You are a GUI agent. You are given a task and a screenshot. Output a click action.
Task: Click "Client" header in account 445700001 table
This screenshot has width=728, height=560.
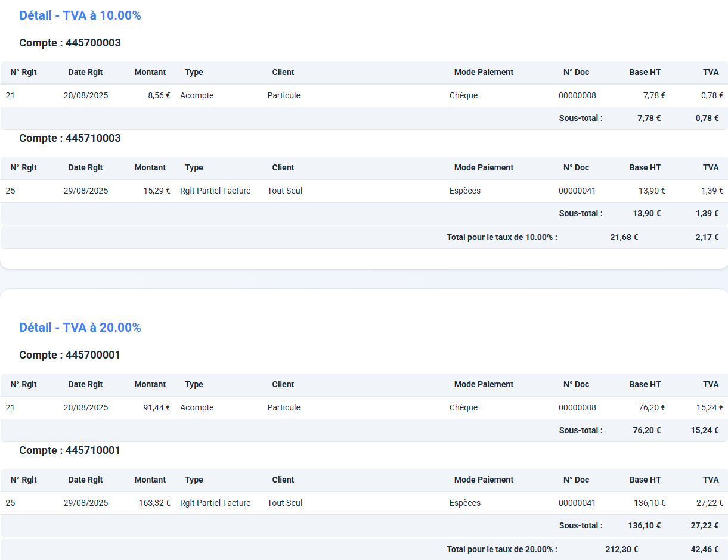pos(283,384)
